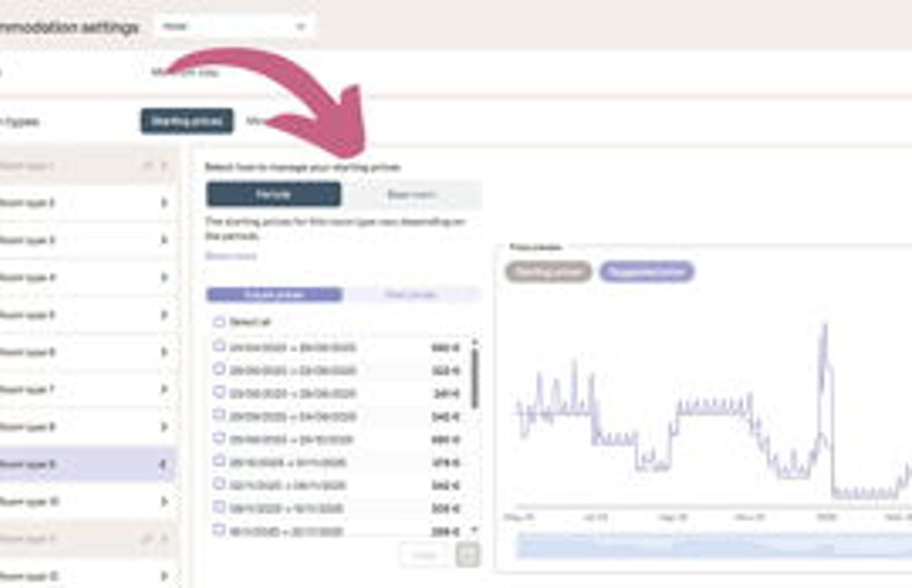Tick the first period row checkbox
Viewport: 912px width, 588px height.
pyautogui.click(x=219, y=346)
